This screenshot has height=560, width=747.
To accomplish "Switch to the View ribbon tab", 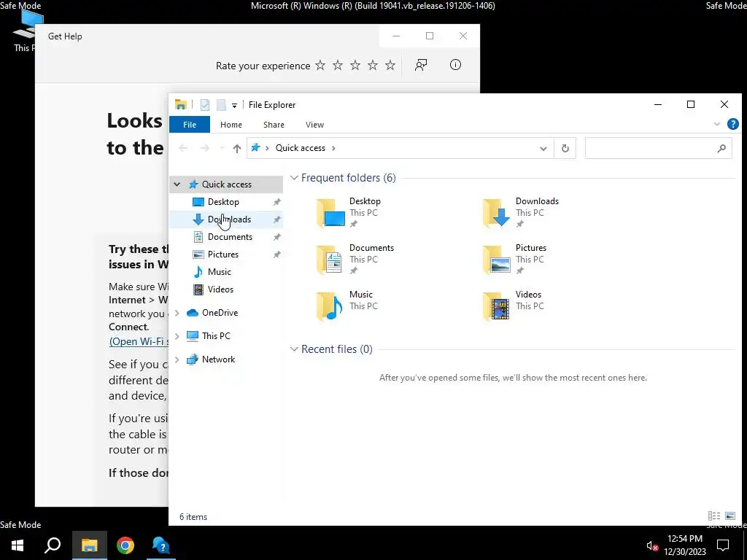I will click(314, 125).
